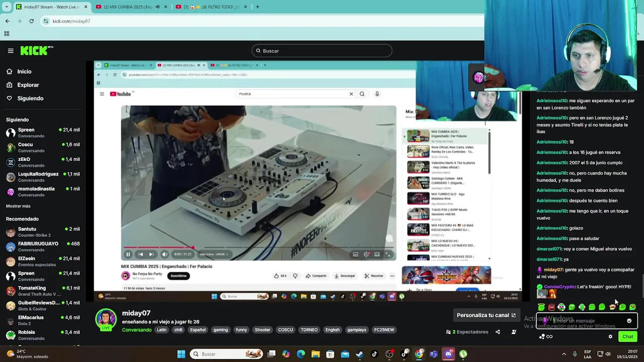This screenshot has height=362, width=644.
Task: Click into the Enviar un mensaje chat field
Action: point(587,320)
